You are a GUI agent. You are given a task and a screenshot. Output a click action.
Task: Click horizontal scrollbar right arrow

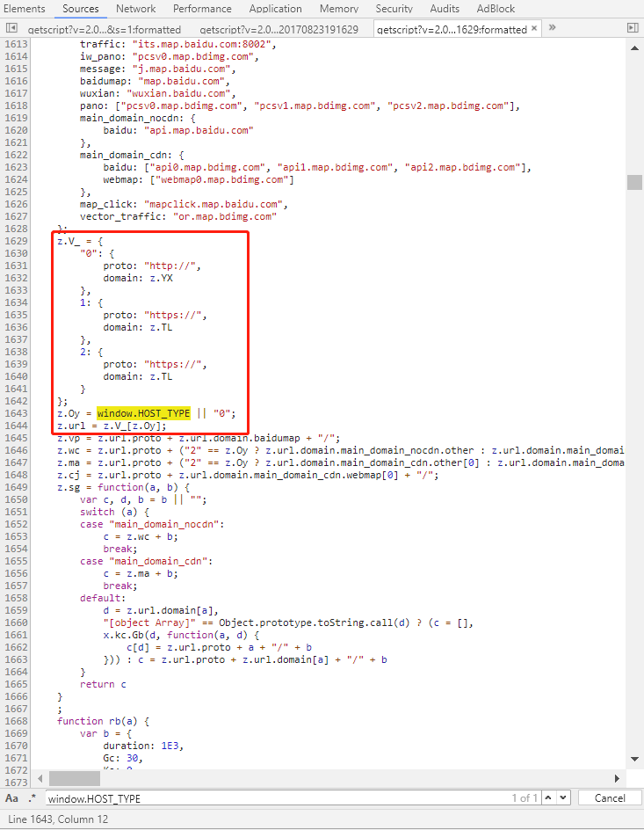pyautogui.click(x=617, y=778)
